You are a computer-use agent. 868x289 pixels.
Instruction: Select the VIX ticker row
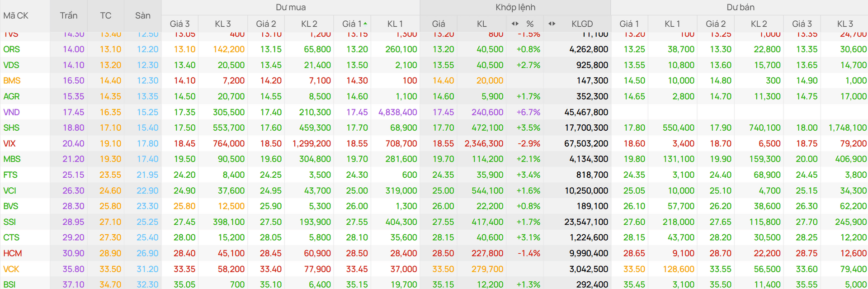tap(434, 143)
